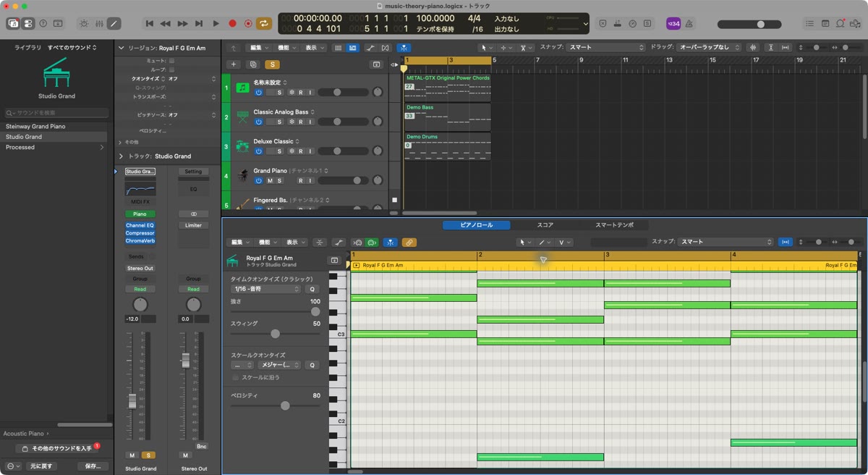868x475 pixels.
Task: Open the メジャー scale quantize dropdown
Action: point(280,366)
